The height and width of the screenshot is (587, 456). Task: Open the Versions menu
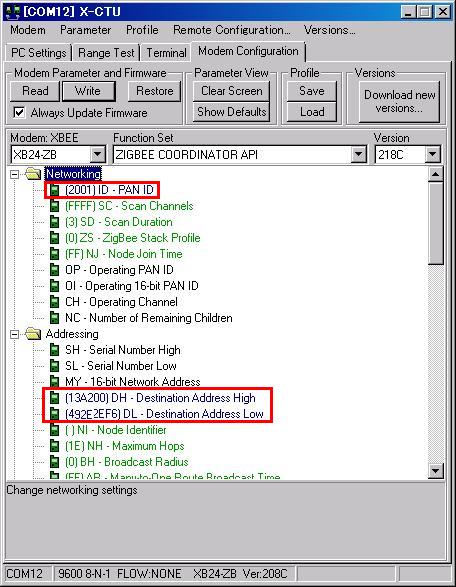(x=329, y=30)
